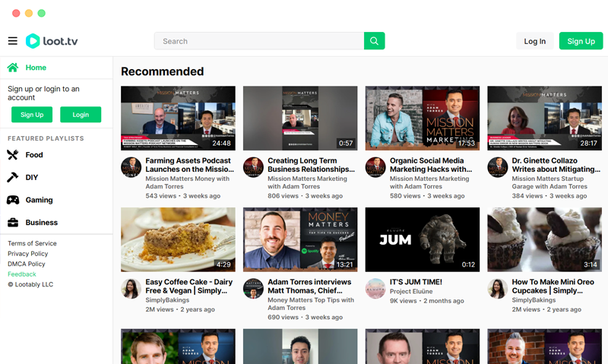
Task: Play the Farming Assets Podcast 24:48 thumbnail
Action: (178, 119)
